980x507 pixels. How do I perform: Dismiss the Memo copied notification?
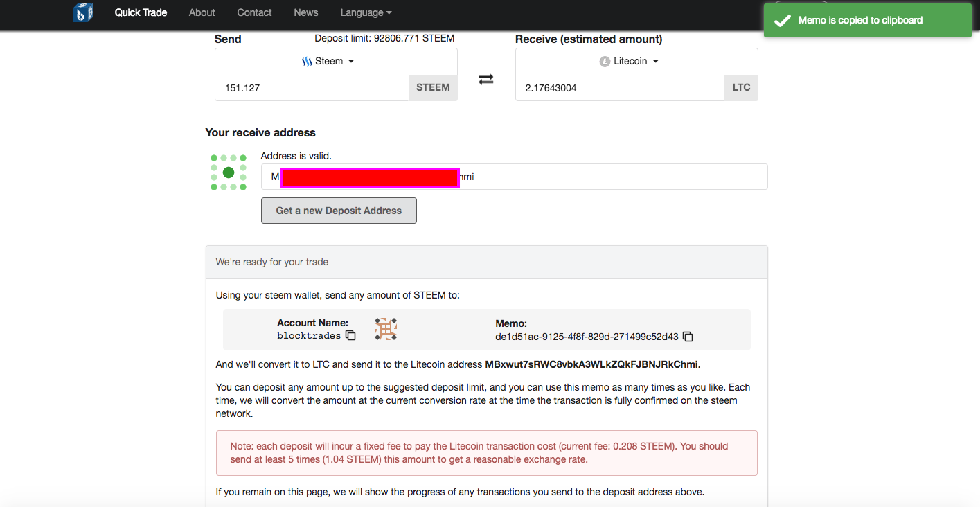tap(868, 21)
